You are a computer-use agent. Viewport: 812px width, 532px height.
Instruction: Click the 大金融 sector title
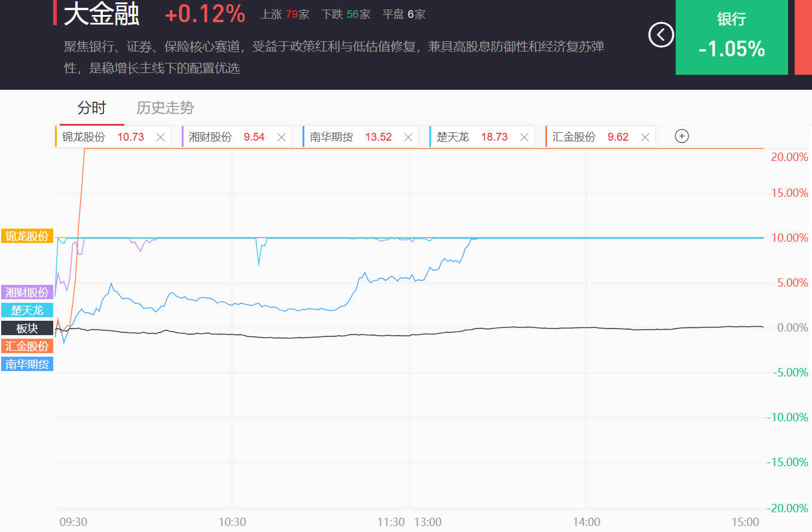(x=102, y=14)
